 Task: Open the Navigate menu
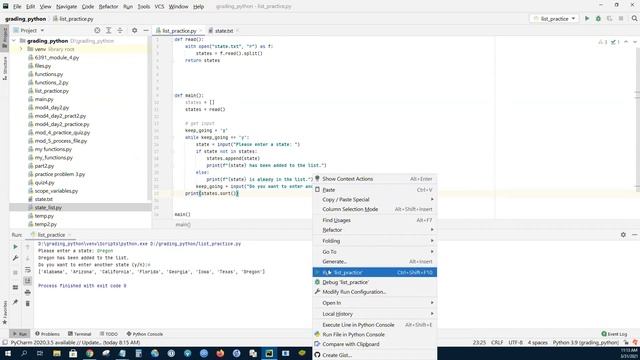(66, 7)
